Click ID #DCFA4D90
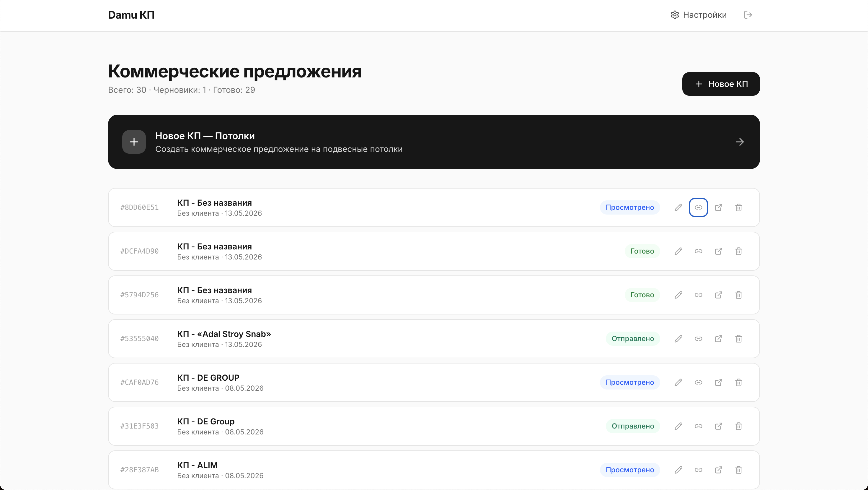This screenshot has height=490, width=868. (139, 251)
